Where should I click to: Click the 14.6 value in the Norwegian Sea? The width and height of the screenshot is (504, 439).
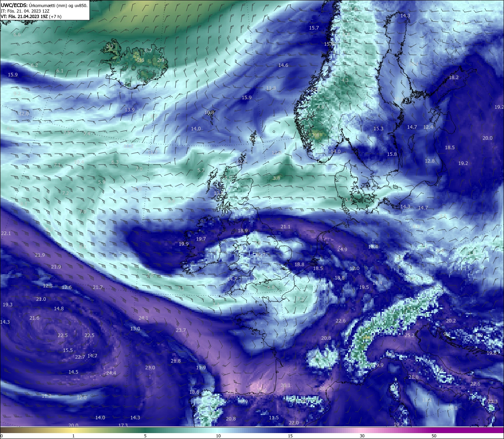click(x=283, y=65)
